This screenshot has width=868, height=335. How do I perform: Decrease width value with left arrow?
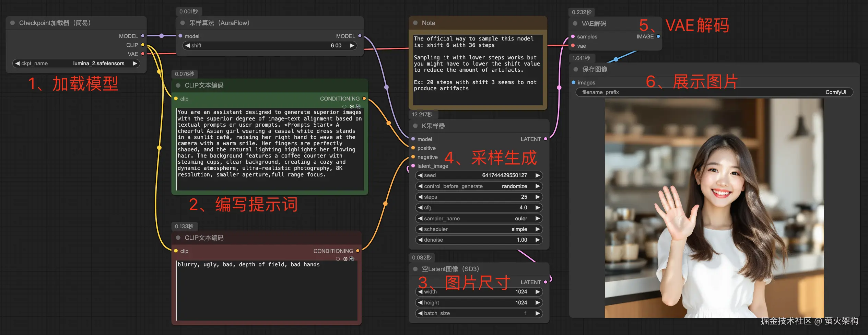pyautogui.click(x=420, y=292)
